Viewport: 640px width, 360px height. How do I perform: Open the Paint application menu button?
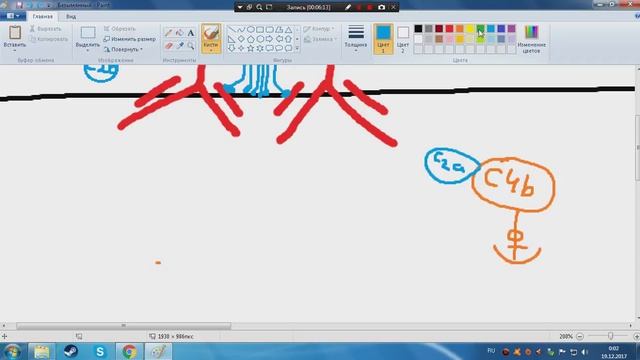pyautogui.click(x=13, y=16)
